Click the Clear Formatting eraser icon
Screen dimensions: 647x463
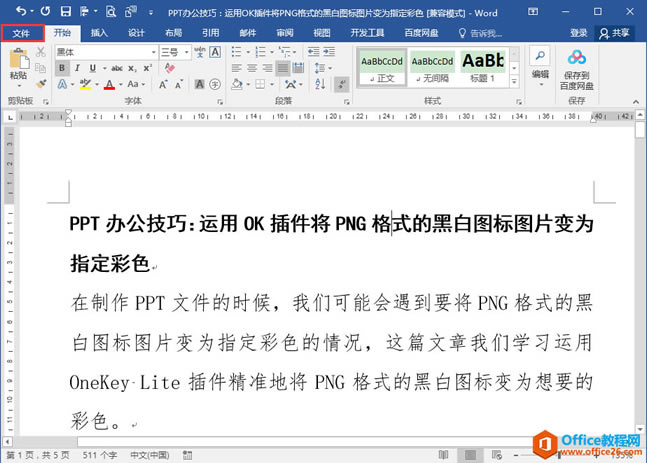170,68
